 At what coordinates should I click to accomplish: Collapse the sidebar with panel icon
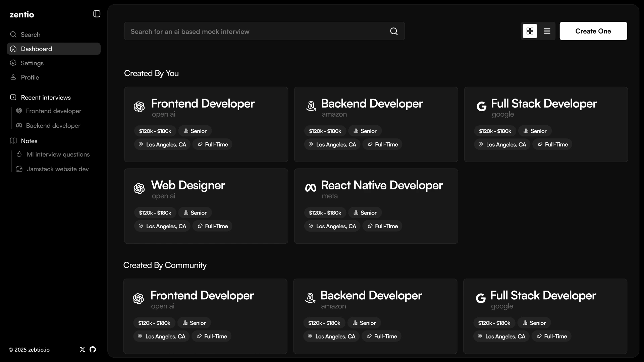click(97, 14)
